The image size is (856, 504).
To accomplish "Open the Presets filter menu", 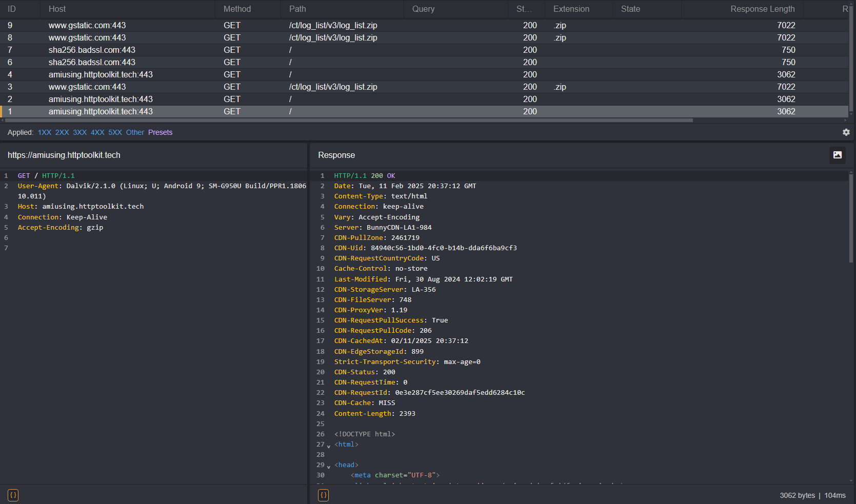I will point(160,132).
